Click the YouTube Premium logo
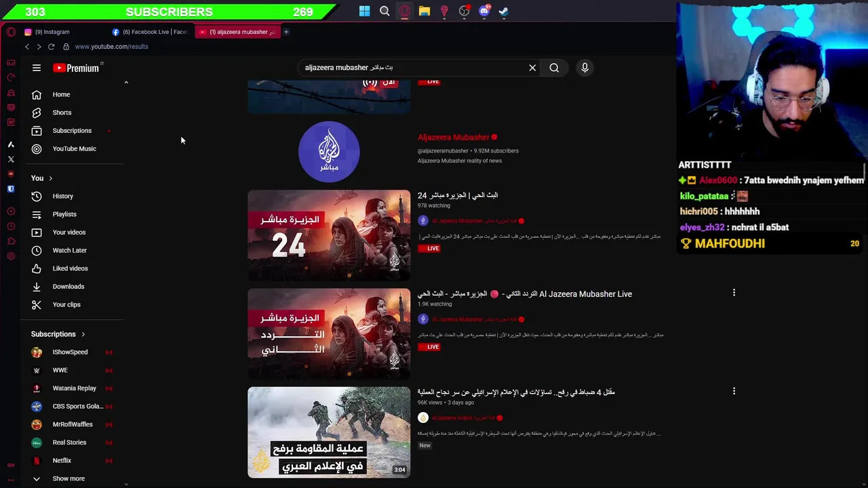 [77, 68]
